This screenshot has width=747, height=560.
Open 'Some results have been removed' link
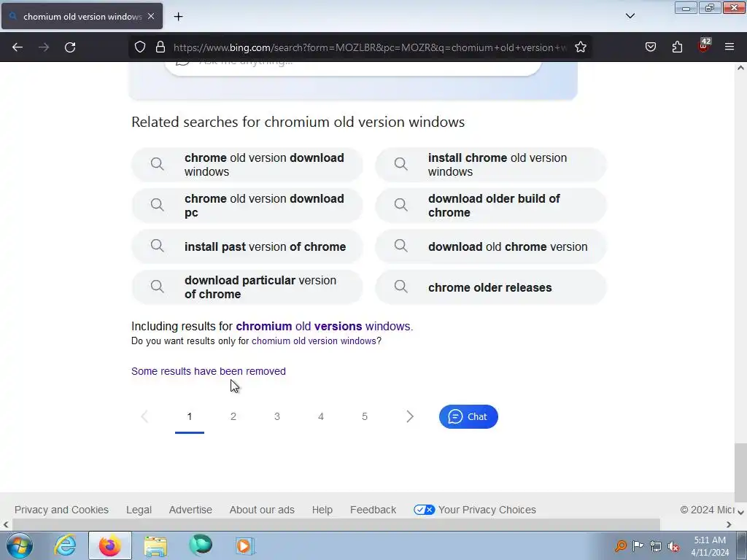(208, 371)
